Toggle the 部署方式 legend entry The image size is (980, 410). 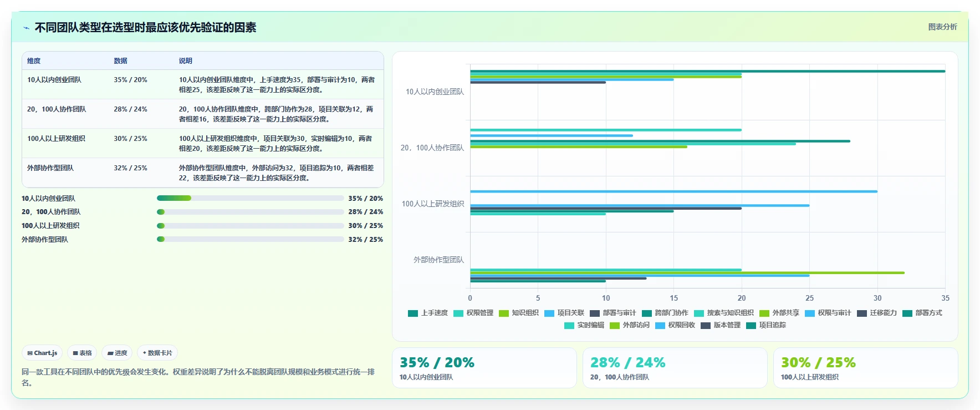click(922, 313)
